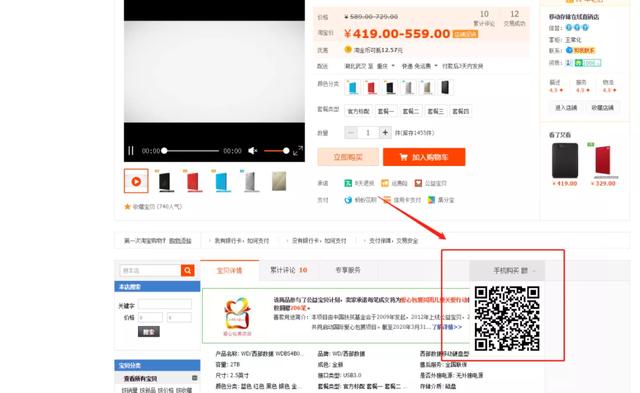Favorite the item via star 收藏宝贝
Viewport: 640px width, 393px height.
153,207
